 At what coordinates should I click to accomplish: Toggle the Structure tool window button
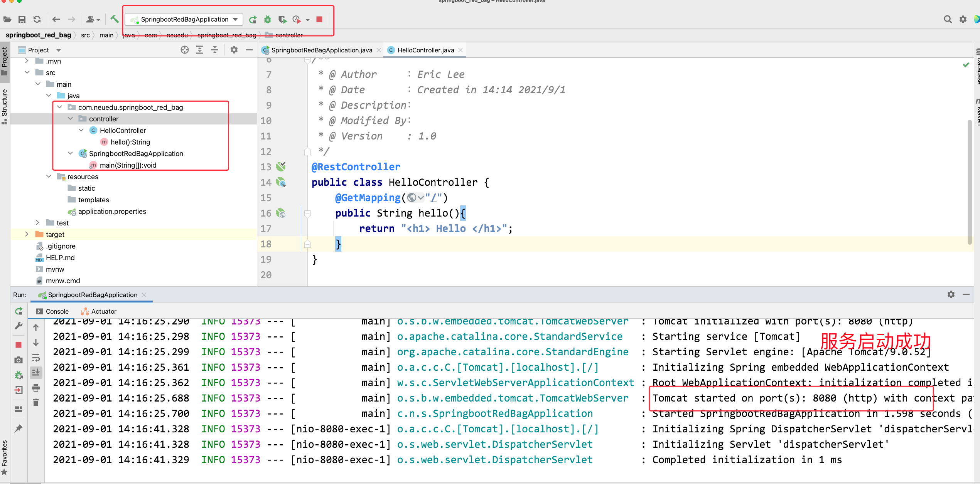click(5, 106)
